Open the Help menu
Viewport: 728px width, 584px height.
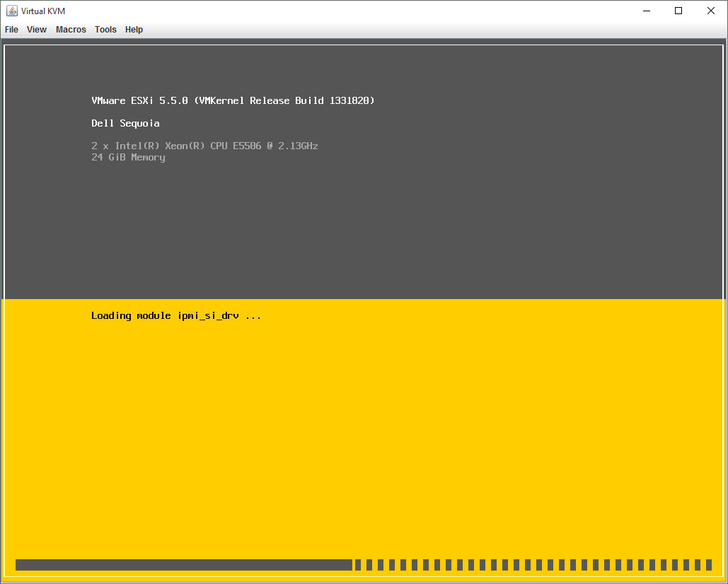(134, 30)
